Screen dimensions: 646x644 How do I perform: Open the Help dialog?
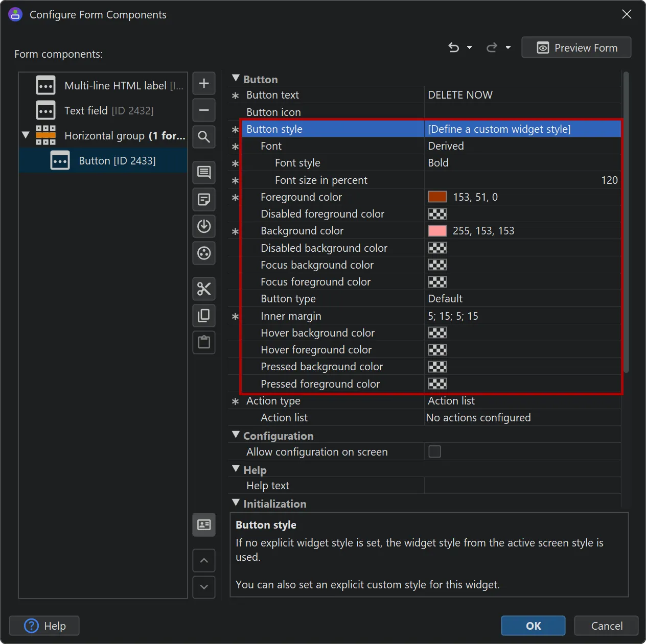coord(44,626)
